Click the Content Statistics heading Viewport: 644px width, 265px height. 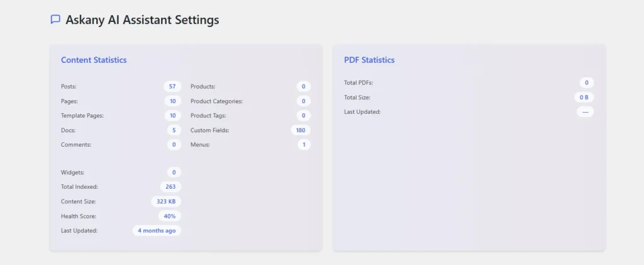(94, 60)
